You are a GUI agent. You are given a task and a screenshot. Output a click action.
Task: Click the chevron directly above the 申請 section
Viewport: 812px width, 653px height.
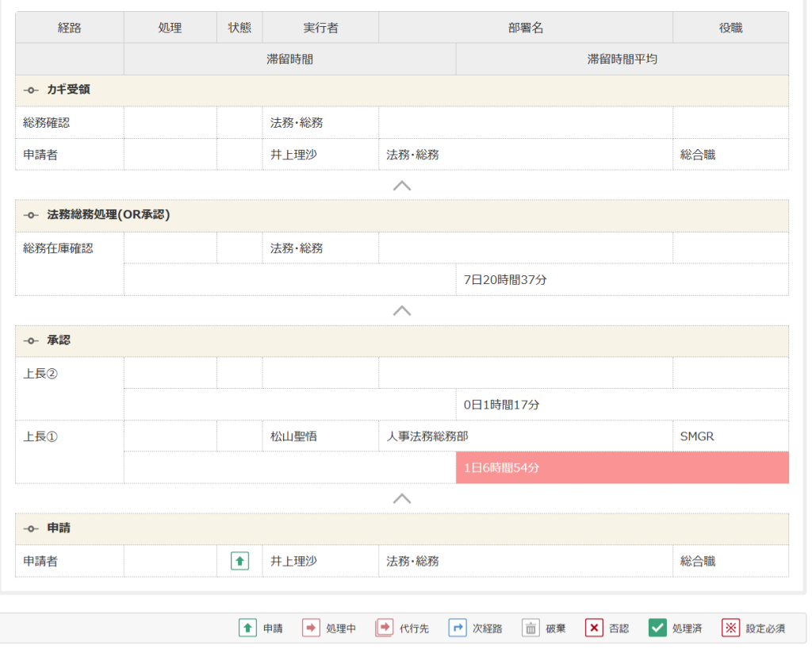[402, 498]
